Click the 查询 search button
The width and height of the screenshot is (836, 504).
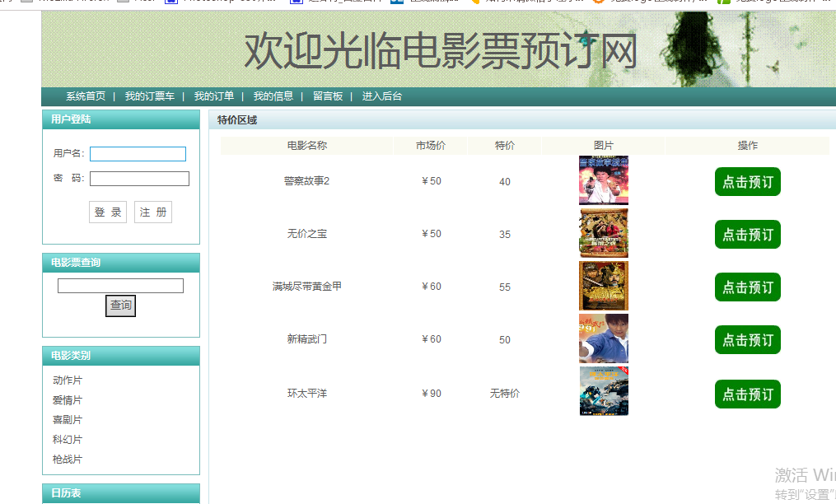[120, 306]
